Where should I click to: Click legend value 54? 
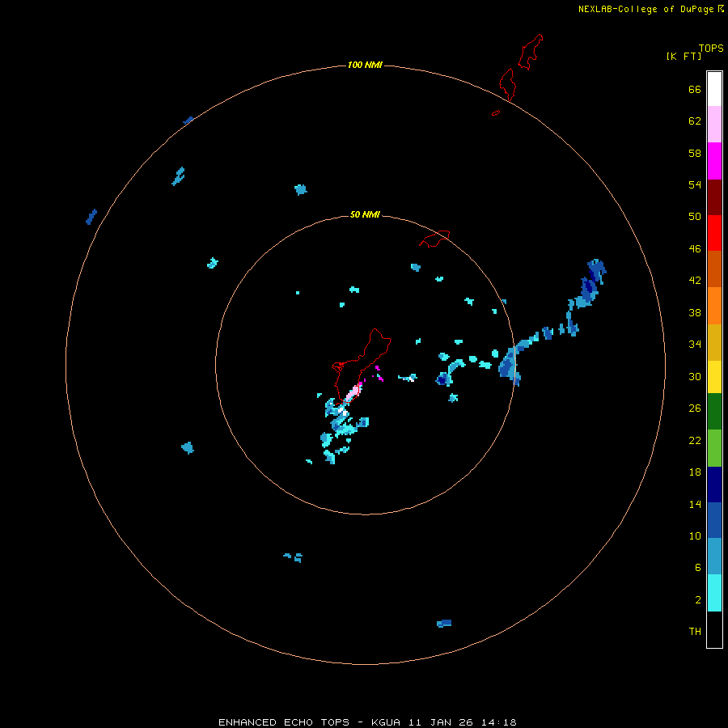[695, 184]
